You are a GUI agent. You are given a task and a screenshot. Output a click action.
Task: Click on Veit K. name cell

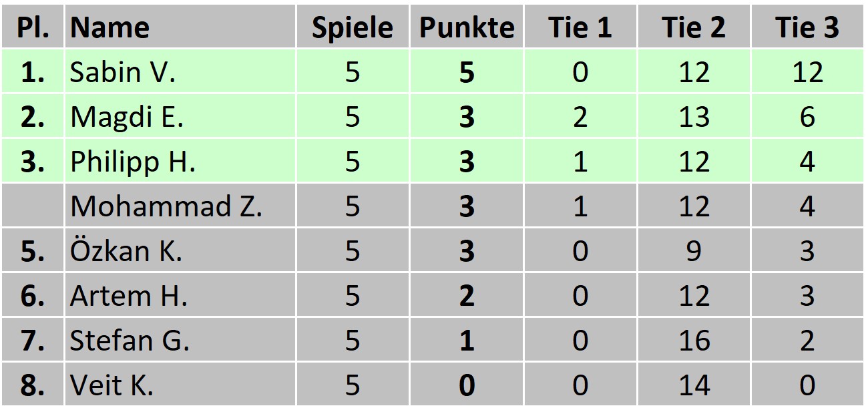(112, 385)
